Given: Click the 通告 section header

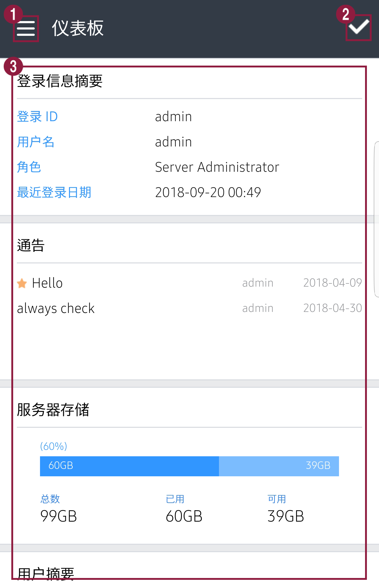Looking at the screenshot, I should [x=31, y=245].
